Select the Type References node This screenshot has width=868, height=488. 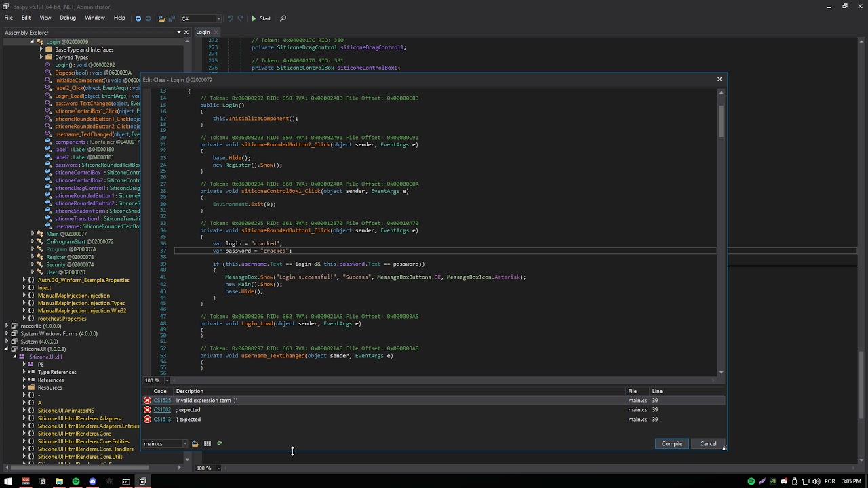(x=57, y=372)
